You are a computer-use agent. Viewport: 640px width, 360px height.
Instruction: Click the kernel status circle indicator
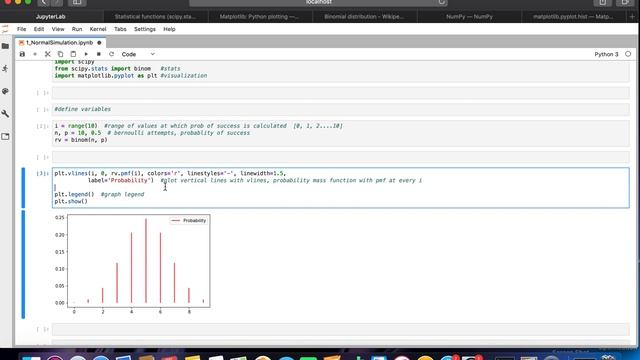[x=628, y=54]
